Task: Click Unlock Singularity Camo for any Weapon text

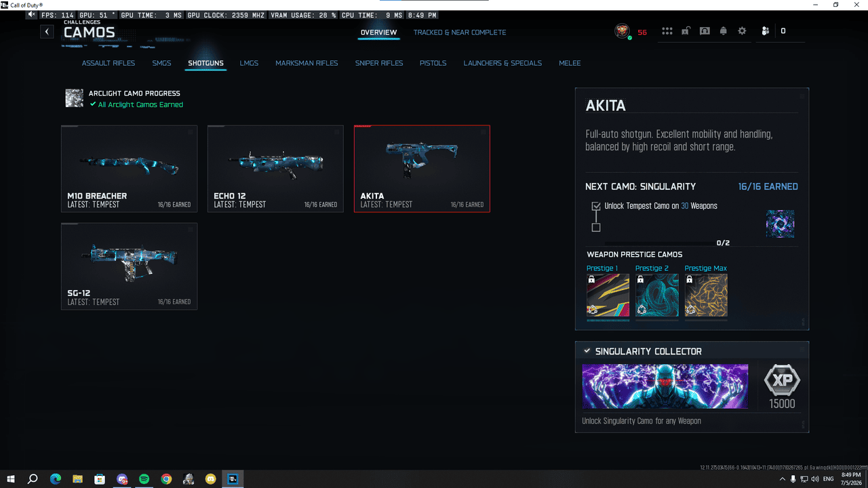Action: tap(642, 421)
